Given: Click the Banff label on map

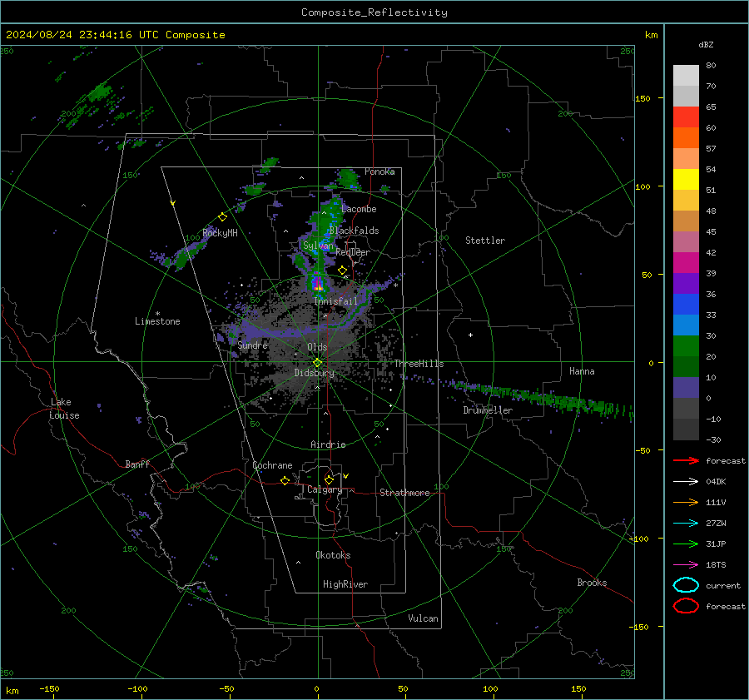Looking at the screenshot, I should 137,464.
